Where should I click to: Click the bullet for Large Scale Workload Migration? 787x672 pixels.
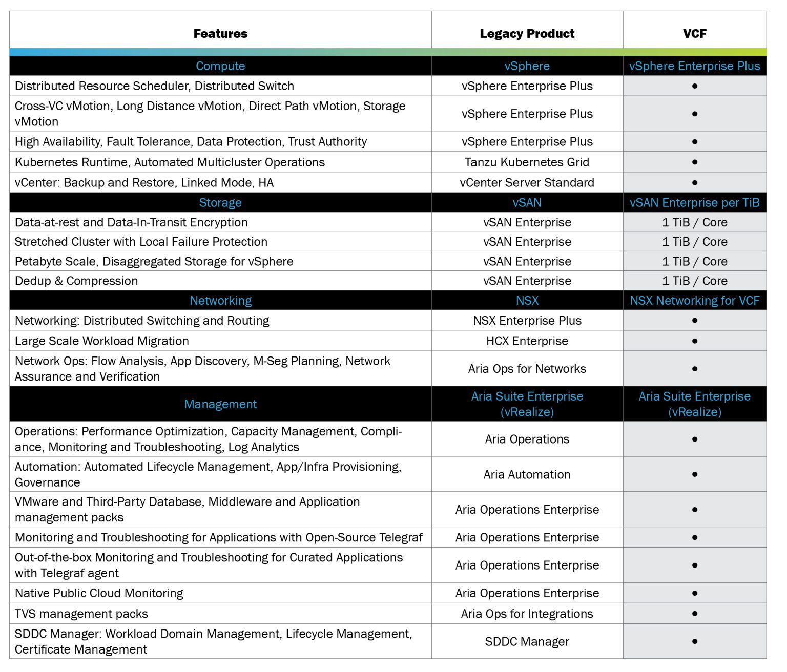[695, 341]
